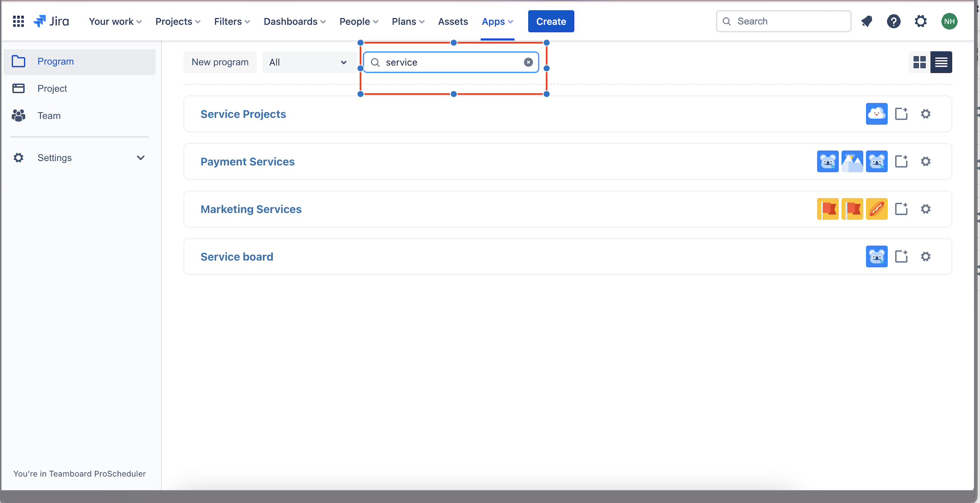Switch to grid view layout

tap(920, 62)
